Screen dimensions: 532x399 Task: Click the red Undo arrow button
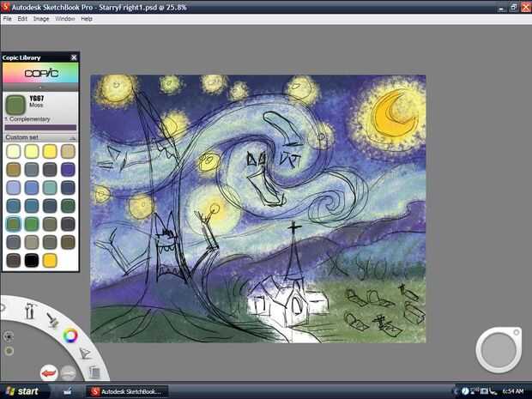click(x=49, y=373)
